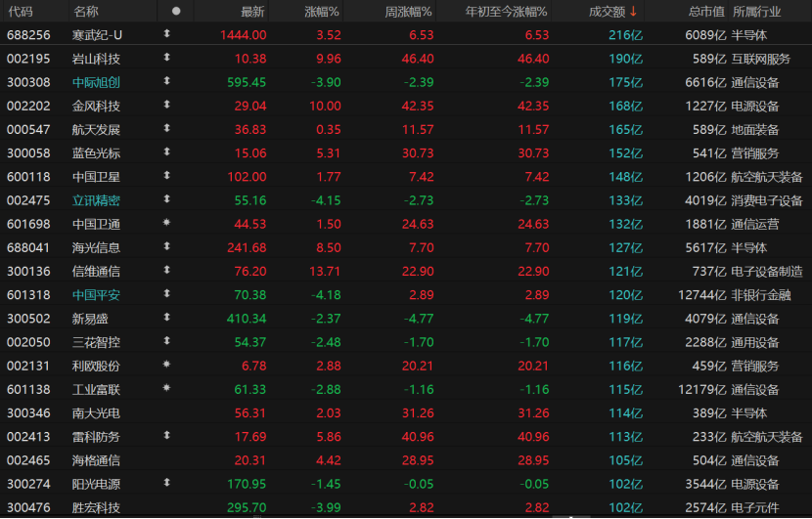Click the marker icon in 雷科防务 row

(166, 436)
